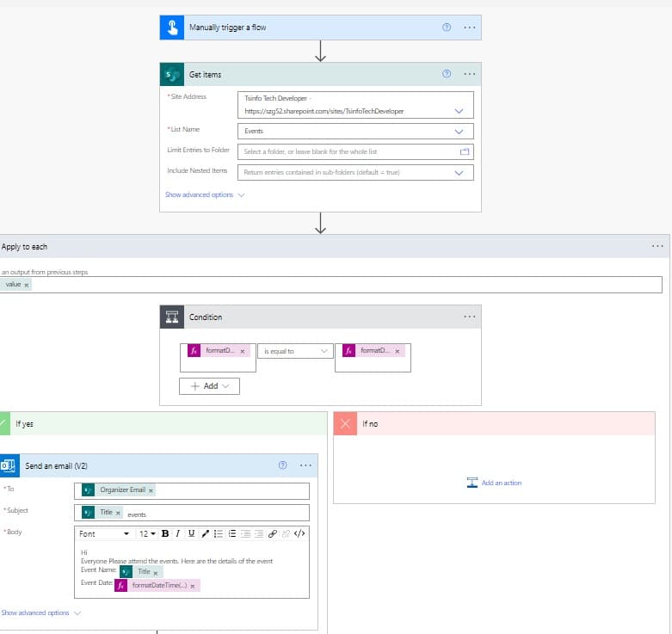Remove the Title token from Event Name
The height and width of the screenshot is (634, 672).
click(156, 573)
